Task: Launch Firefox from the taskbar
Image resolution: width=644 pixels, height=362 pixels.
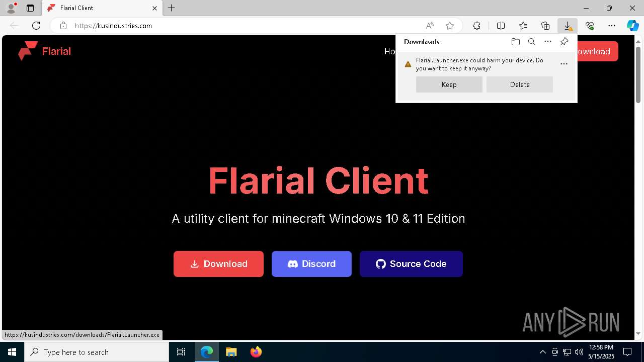Action: point(256,352)
